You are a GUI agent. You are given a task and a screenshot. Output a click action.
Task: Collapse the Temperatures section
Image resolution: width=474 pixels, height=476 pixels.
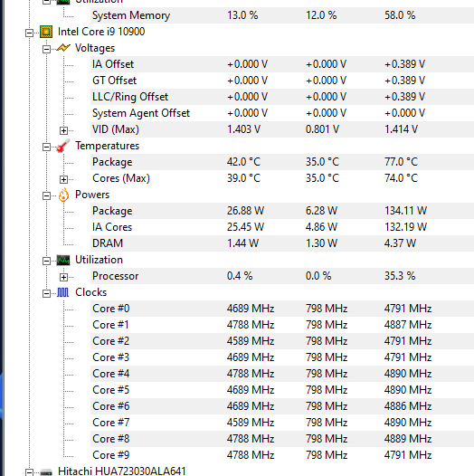(x=46, y=147)
